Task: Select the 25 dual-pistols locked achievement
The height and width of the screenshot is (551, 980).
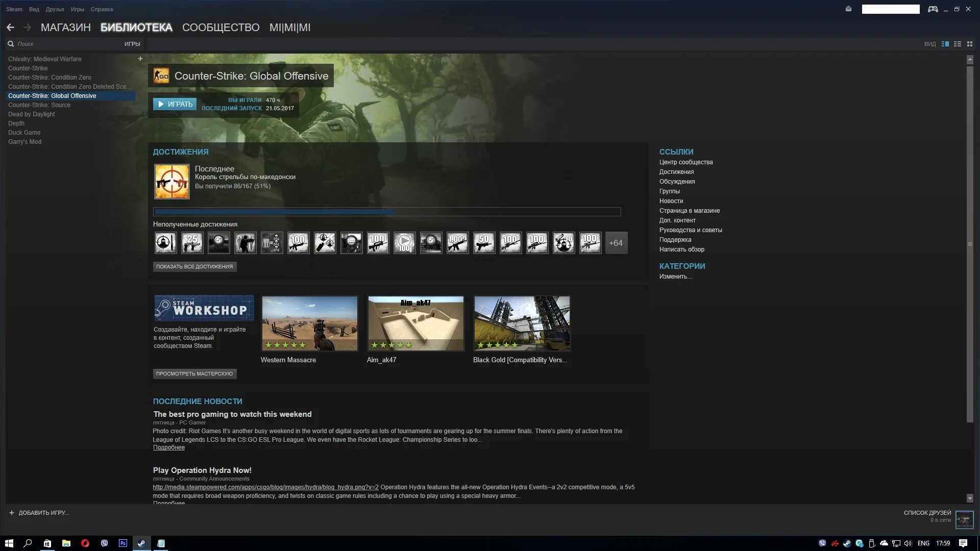Action: coord(192,243)
